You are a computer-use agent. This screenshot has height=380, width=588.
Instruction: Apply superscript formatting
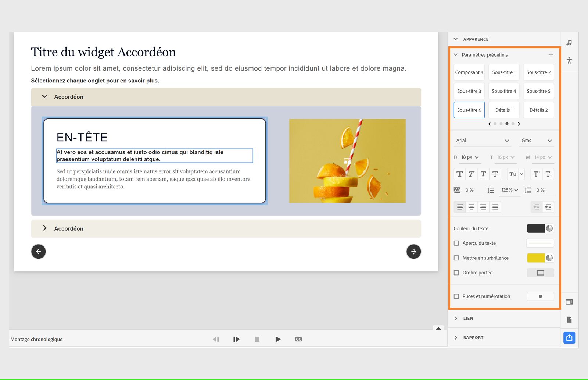pos(537,174)
